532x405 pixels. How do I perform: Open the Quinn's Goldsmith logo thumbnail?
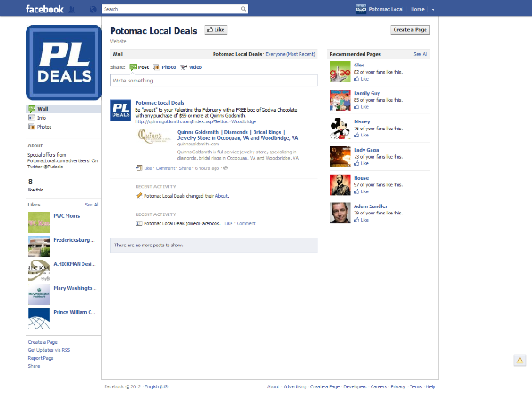tap(153, 136)
